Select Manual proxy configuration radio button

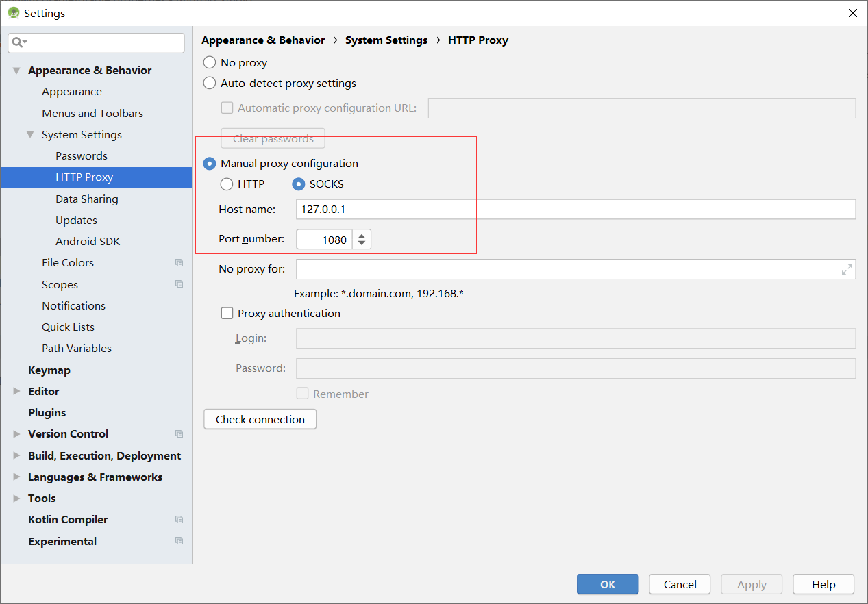click(210, 164)
